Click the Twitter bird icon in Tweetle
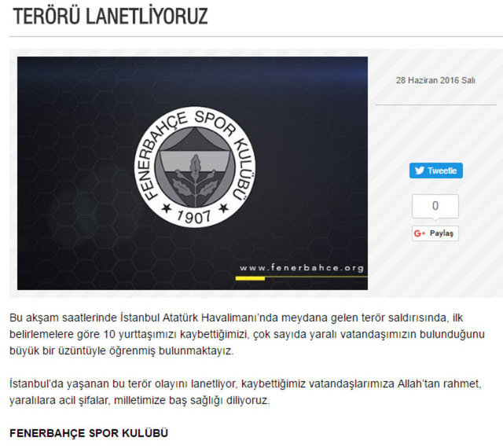503x448 pixels. pos(419,171)
